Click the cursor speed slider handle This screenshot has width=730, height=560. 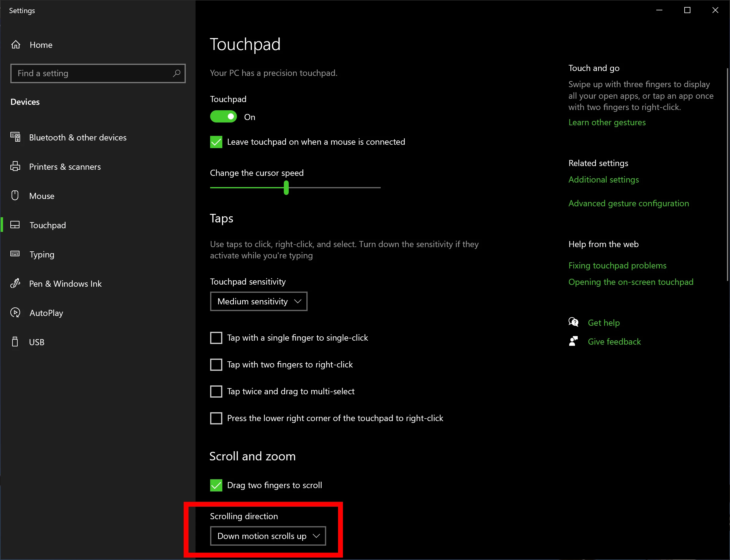pos(286,188)
